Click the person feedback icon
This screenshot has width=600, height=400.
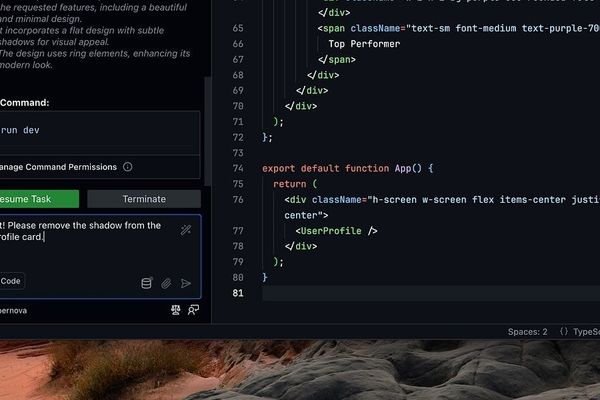[193, 310]
